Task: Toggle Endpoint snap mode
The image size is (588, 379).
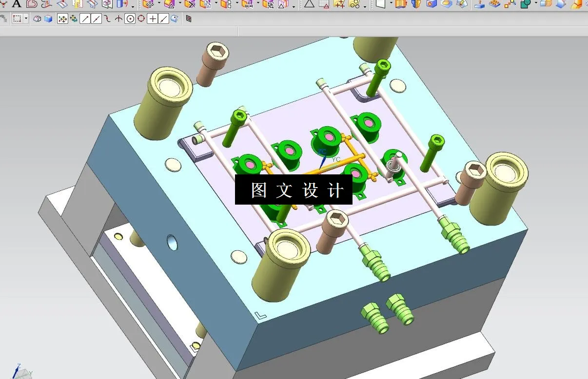Action: click(x=84, y=19)
